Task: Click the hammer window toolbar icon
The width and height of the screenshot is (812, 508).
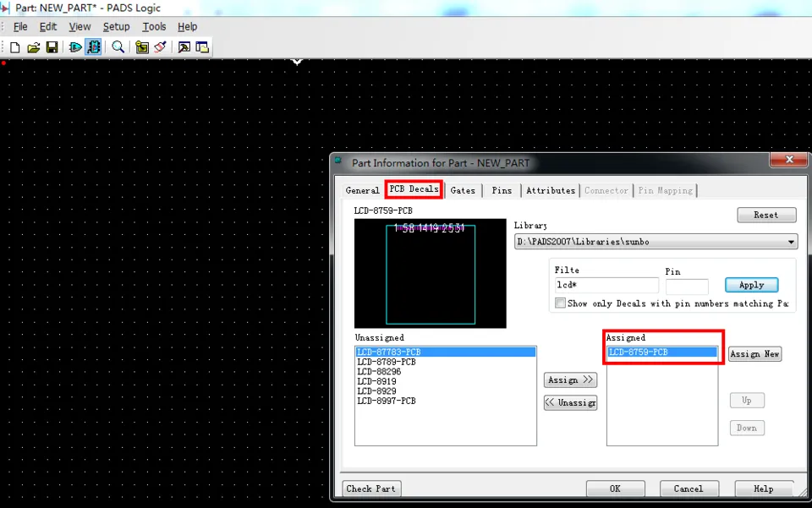Action: (184, 47)
